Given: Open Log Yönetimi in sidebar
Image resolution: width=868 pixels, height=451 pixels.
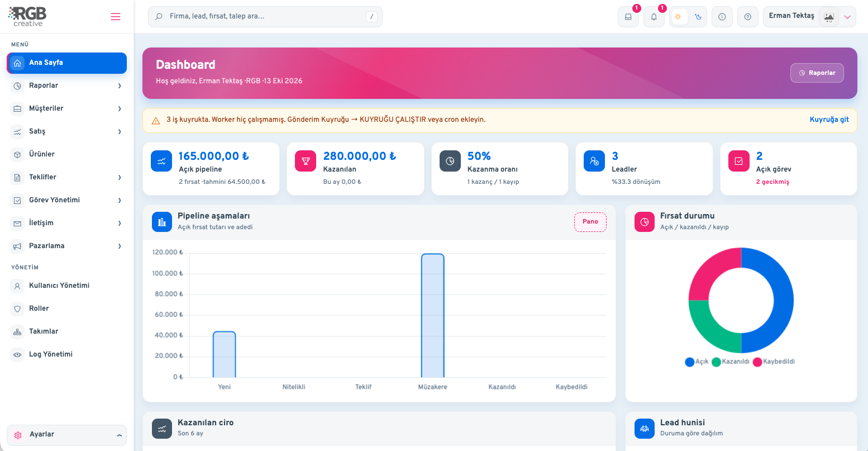Looking at the screenshot, I should tap(67, 354).
